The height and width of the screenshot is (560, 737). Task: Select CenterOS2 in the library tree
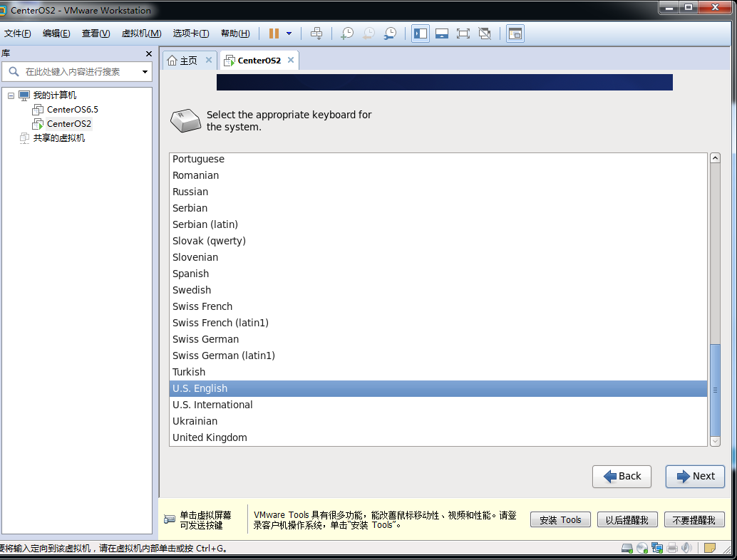[68, 123]
